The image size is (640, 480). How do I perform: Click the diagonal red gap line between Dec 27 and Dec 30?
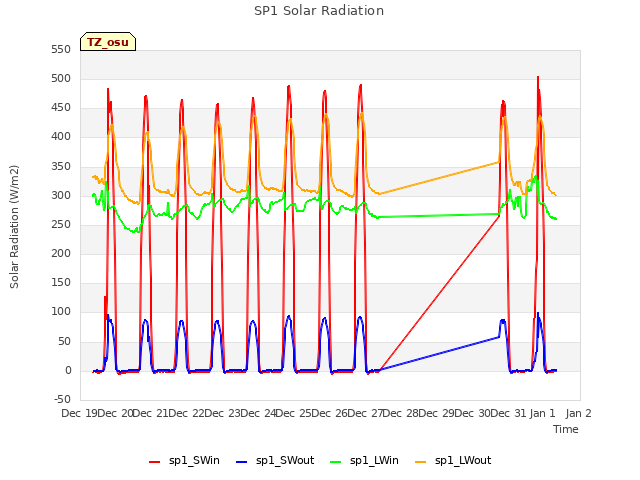(440, 293)
